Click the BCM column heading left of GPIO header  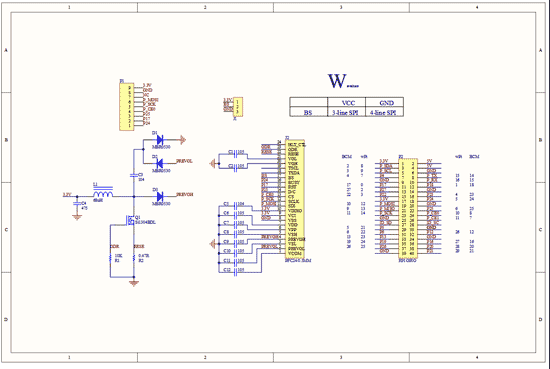pos(347,157)
